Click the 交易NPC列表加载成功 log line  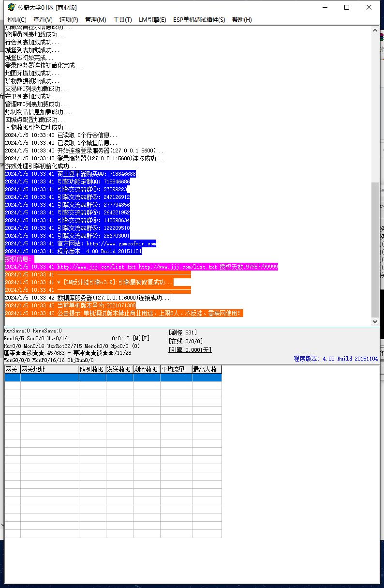click(x=36, y=89)
